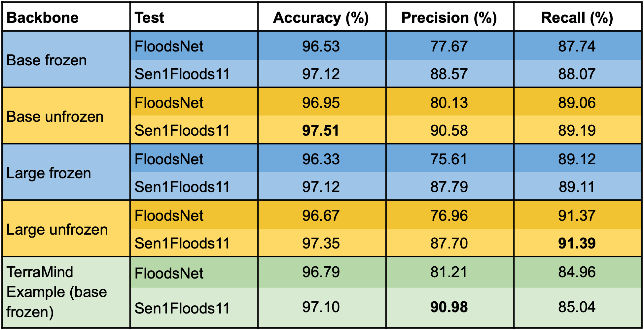Select the Base unfrozen backbone cell
This screenshot has width=644, height=330.
pyautogui.click(x=55, y=116)
